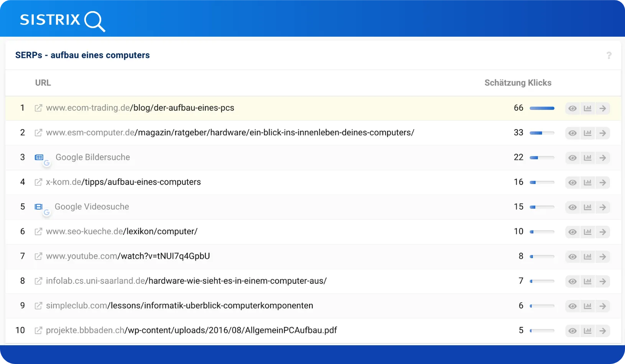The image size is (625, 364).
Task: Open projekte.bbbaden.ch AllgemeinPCAufbau.pdf link
Action: 191,330
